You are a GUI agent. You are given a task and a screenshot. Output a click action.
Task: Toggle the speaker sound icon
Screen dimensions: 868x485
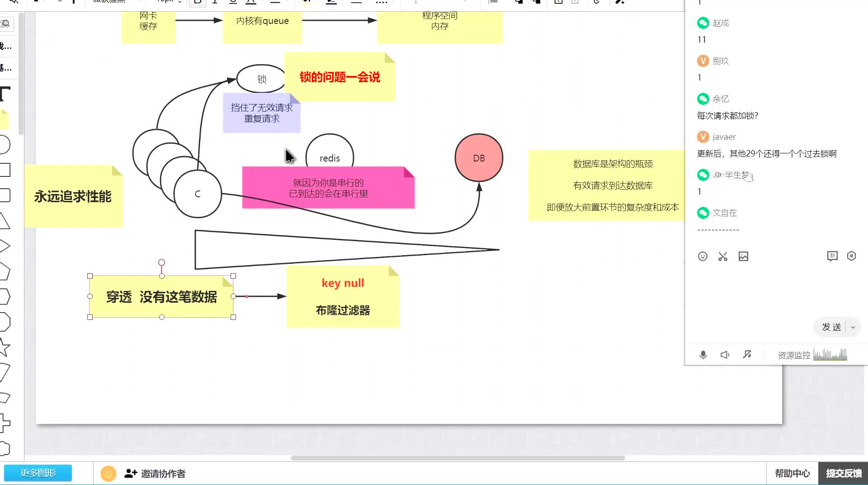click(x=725, y=355)
